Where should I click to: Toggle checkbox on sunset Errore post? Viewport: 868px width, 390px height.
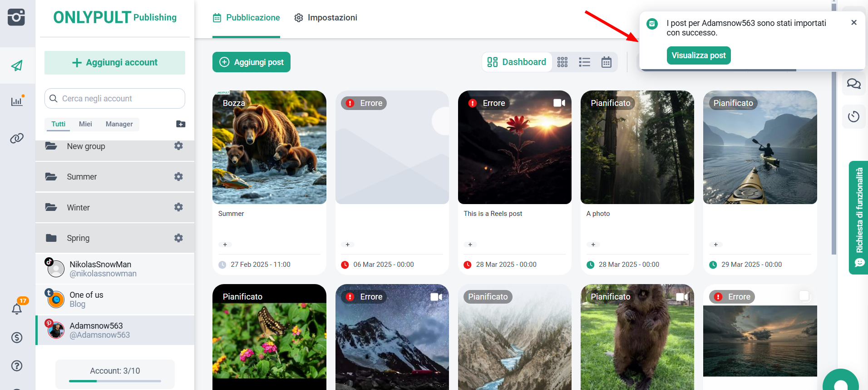(x=804, y=296)
